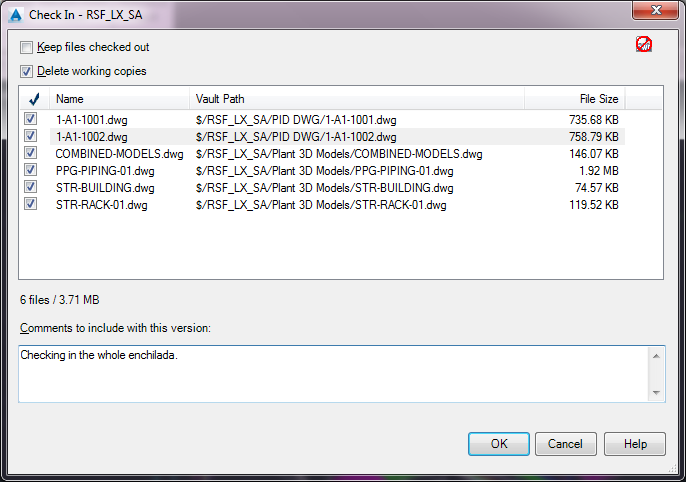Toggle the STR-BUILDING.dwg checkbox
Image resolution: width=686 pixels, height=482 pixels.
31,188
